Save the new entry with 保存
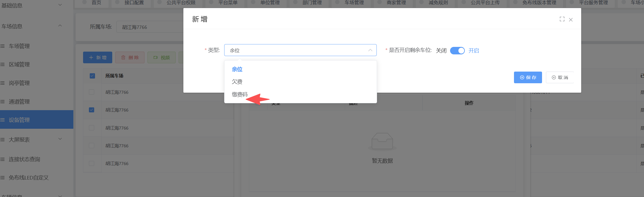This screenshot has width=644, height=197. (528, 77)
